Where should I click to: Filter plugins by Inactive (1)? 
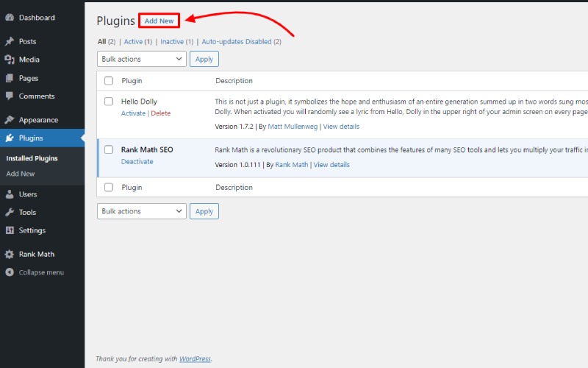(x=176, y=42)
